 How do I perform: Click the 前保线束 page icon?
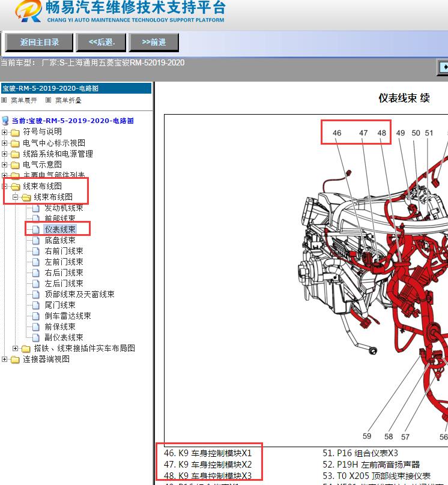tap(36, 327)
